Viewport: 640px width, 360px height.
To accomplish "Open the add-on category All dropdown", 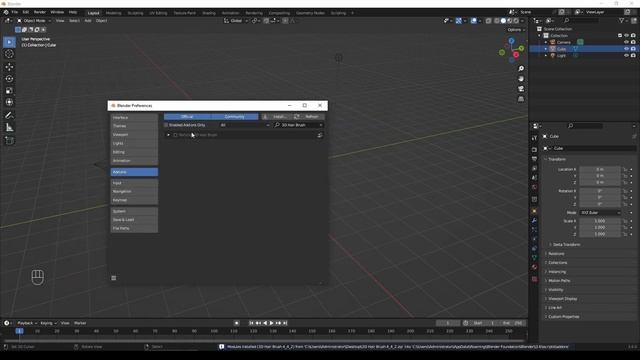I will 245,125.
